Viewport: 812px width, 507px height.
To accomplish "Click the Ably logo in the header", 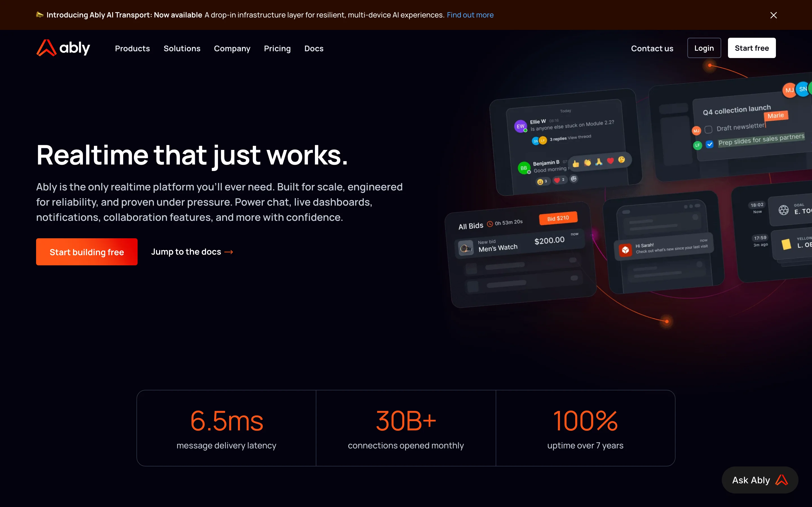I will [63, 48].
